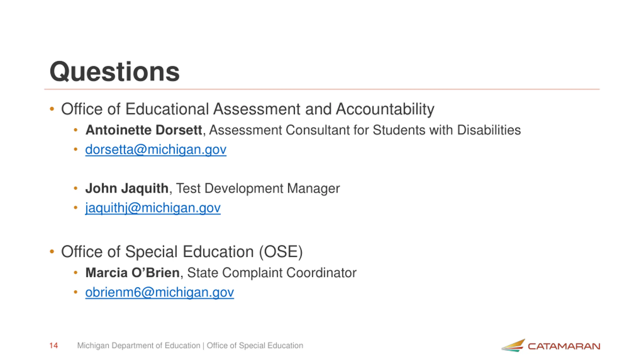The image size is (644, 362).
Task: Click the CATAMARAN logo text
Action: pos(564,346)
